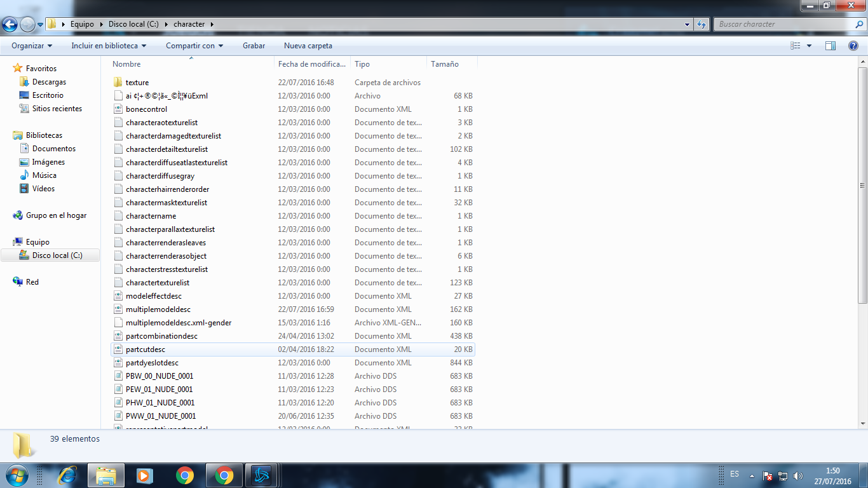Open the view options dropdown arrow
868x488 pixels.
809,46
